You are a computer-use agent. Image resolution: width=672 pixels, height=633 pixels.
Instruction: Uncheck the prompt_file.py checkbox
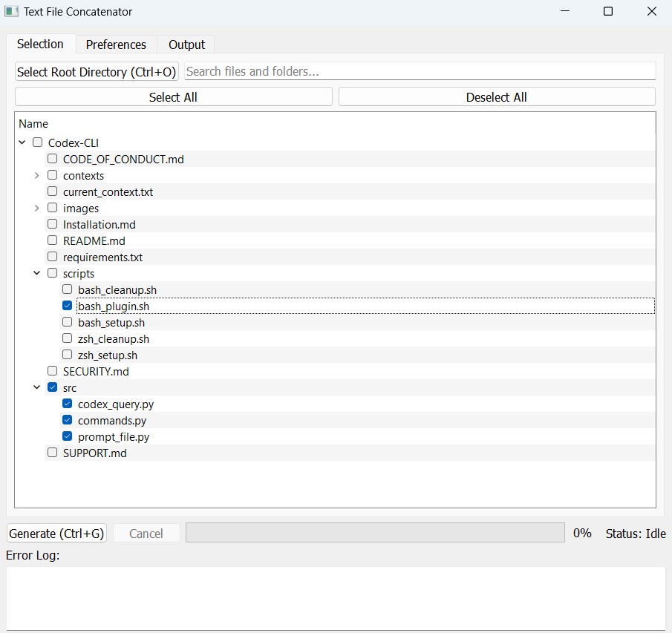[68, 436]
